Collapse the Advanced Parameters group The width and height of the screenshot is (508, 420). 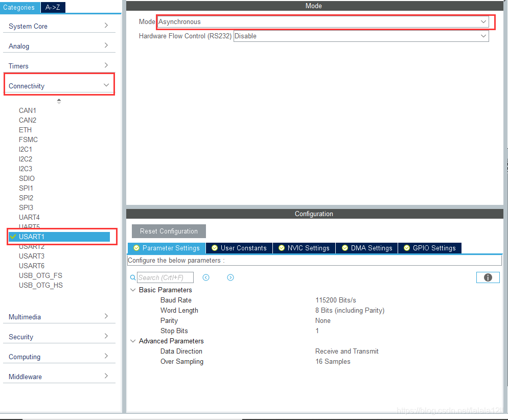point(133,341)
